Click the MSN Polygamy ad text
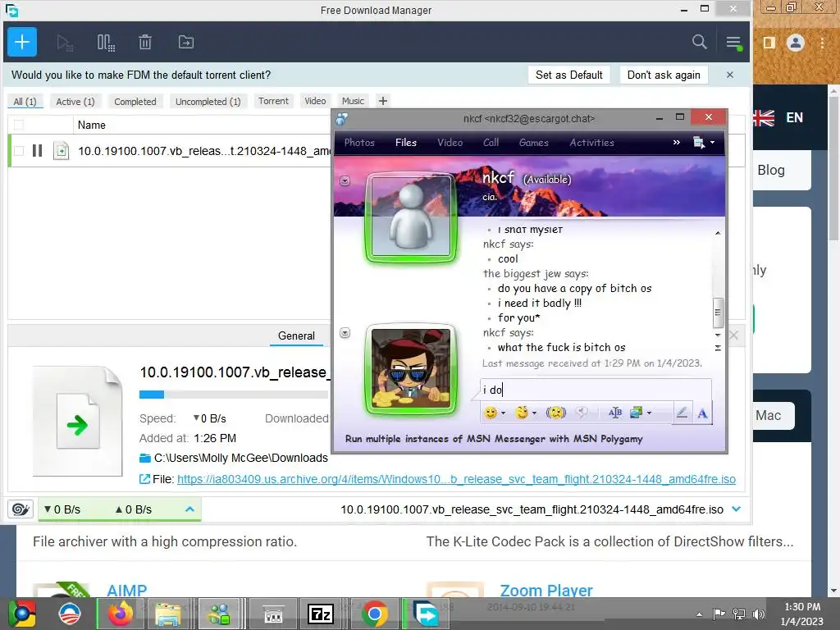This screenshot has width=840, height=630. coord(493,439)
